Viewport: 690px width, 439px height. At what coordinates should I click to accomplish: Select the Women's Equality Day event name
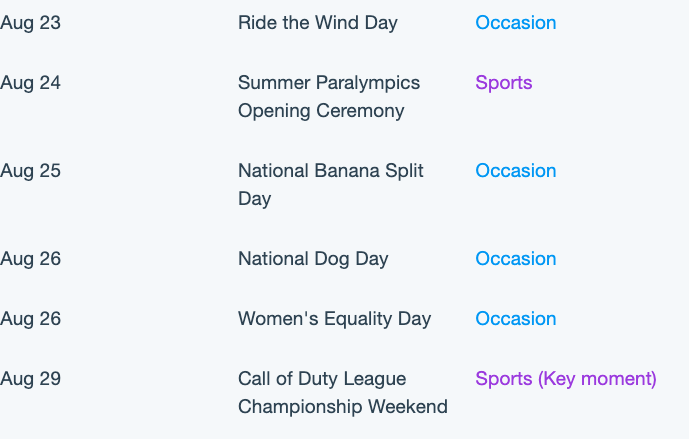tap(334, 318)
